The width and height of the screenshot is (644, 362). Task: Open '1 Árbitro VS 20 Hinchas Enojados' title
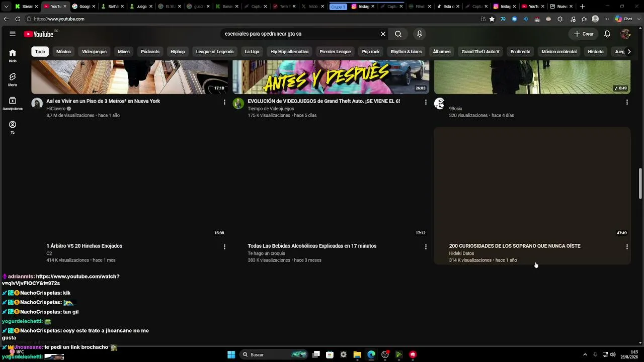pyautogui.click(x=85, y=246)
